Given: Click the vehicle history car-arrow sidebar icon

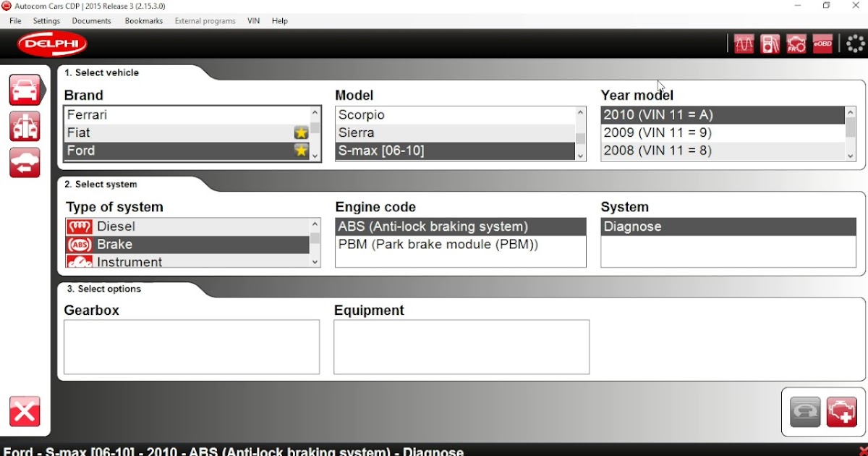Looking at the screenshot, I should pyautogui.click(x=25, y=162).
